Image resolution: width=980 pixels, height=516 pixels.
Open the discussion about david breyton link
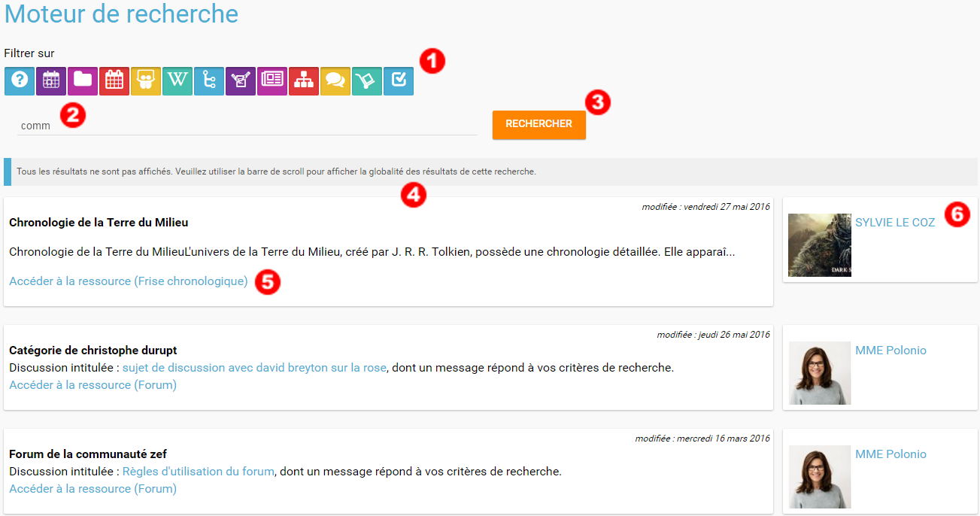coord(254,368)
